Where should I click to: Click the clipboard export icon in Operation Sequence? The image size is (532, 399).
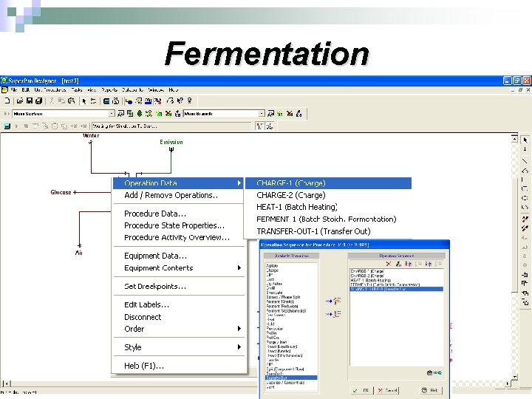(434, 372)
